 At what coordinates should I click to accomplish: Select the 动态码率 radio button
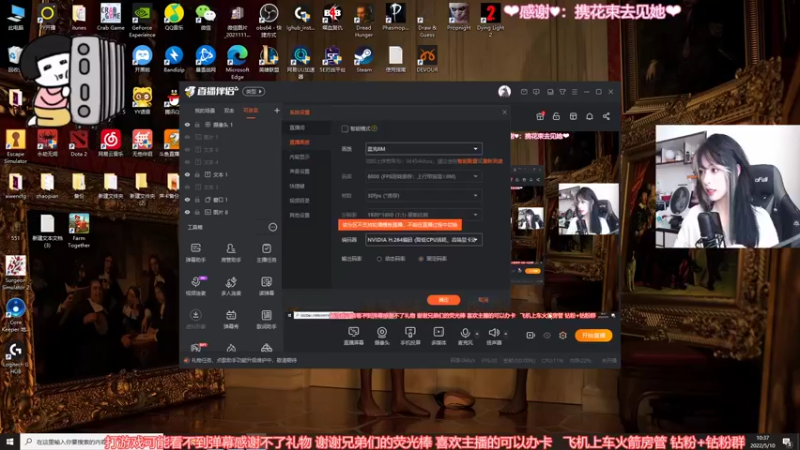pyautogui.click(x=379, y=259)
